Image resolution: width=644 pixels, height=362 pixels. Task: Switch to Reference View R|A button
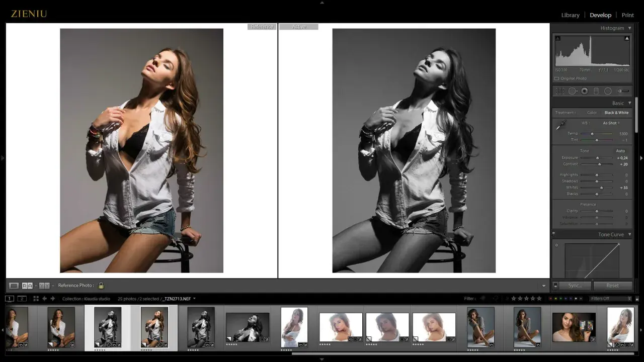pyautogui.click(x=27, y=286)
